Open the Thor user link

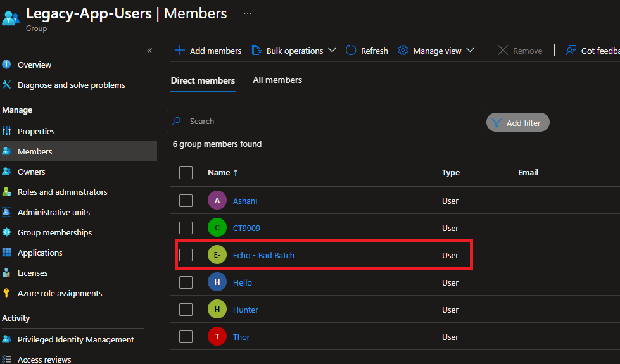click(x=241, y=337)
